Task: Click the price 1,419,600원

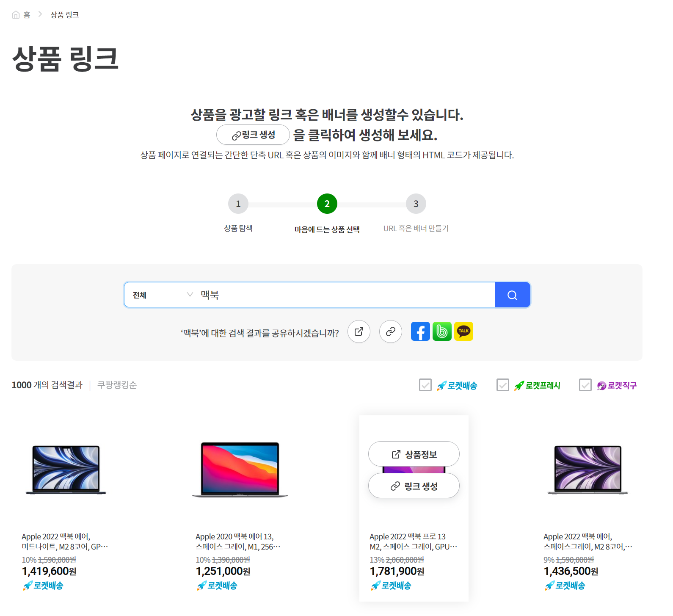Action: (49, 571)
